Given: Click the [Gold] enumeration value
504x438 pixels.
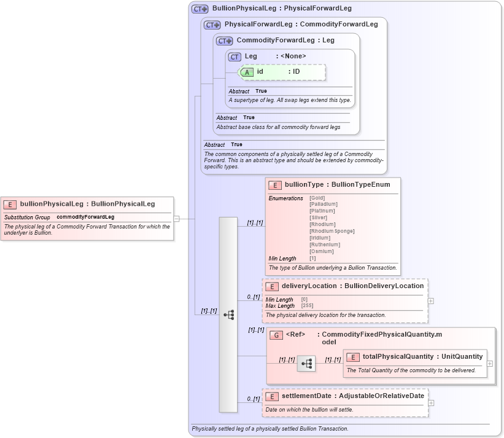Looking at the screenshot, I should coord(317,198).
